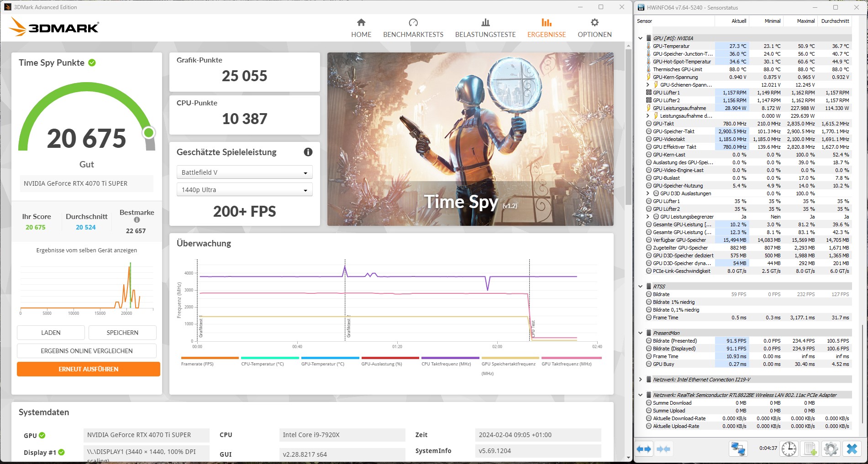
Task: Click ERGEBNIS ONLINE VERGLEICHEN button
Action: [87, 351]
